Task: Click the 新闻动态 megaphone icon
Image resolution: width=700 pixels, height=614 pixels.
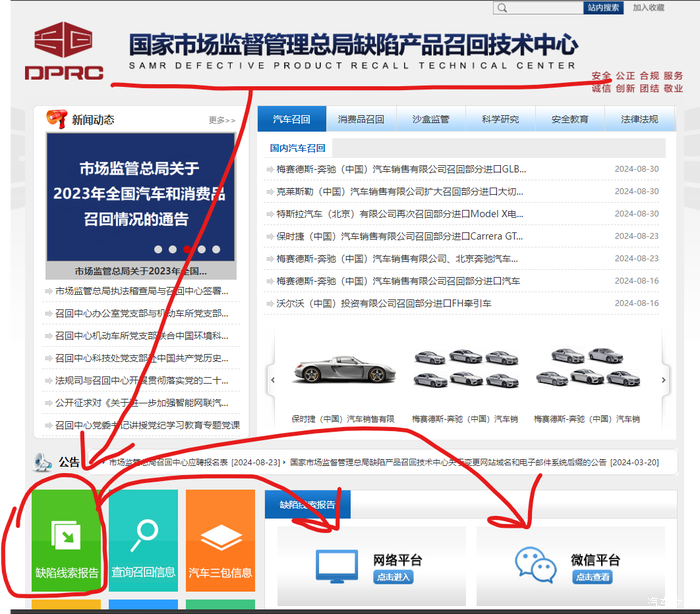Action: click(57, 119)
